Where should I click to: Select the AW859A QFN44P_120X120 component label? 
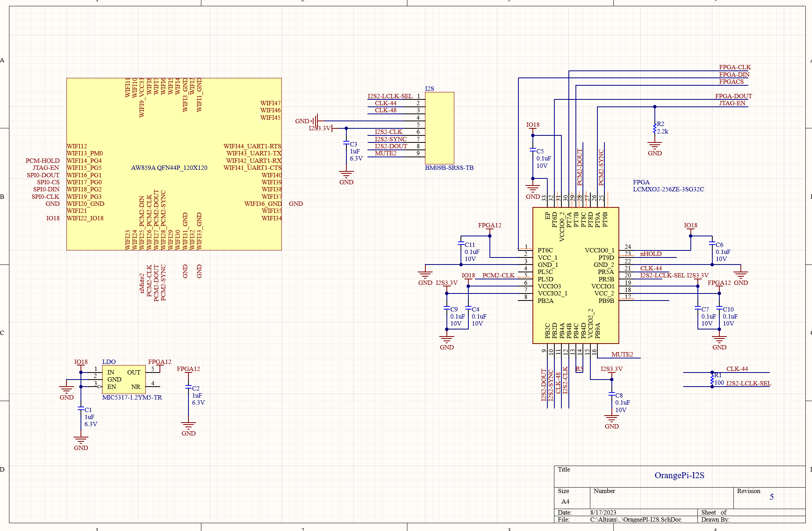pos(169,168)
